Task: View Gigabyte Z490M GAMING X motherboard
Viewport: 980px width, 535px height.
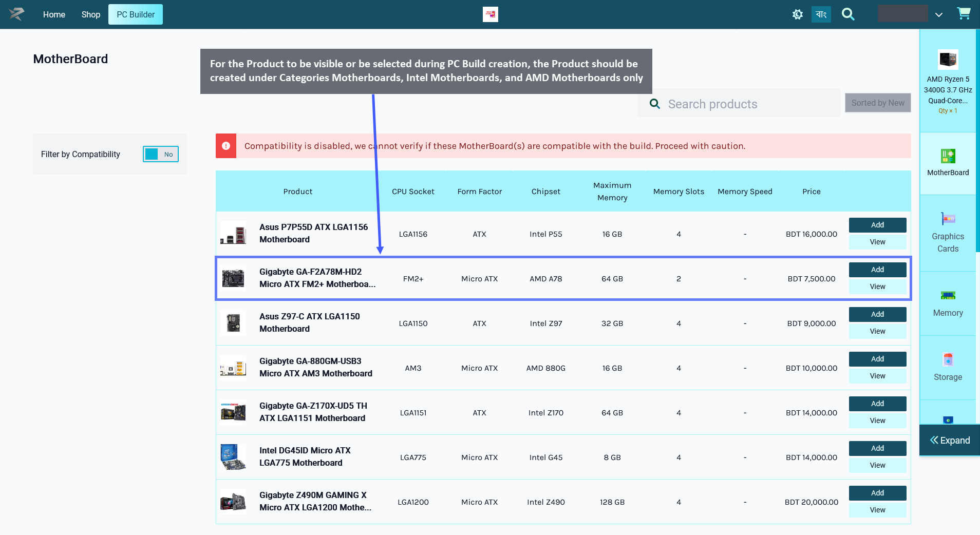Action: (x=877, y=510)
